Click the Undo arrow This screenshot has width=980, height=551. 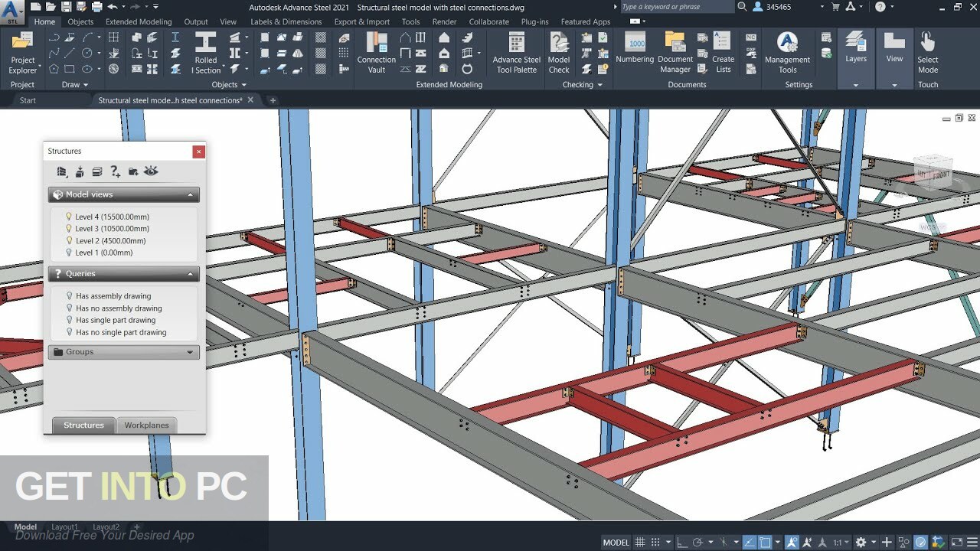pyautogui.click(x=113, y=7)
